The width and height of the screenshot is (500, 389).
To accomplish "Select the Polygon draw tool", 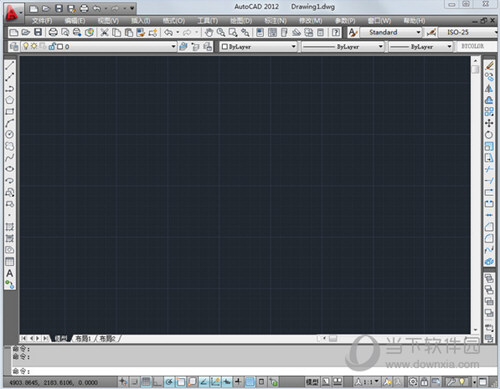I will pos(10,100).
